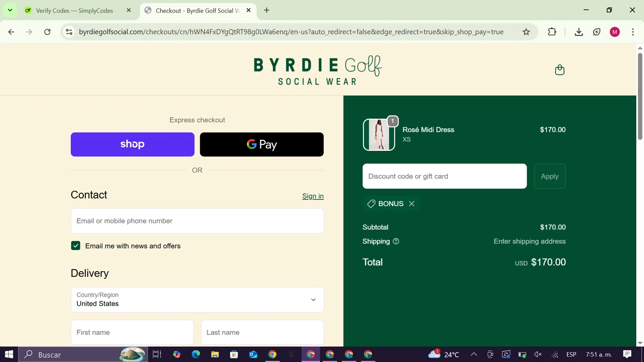
Task: Open the tab search dropdown arrow
Action: tap(10, 10)
